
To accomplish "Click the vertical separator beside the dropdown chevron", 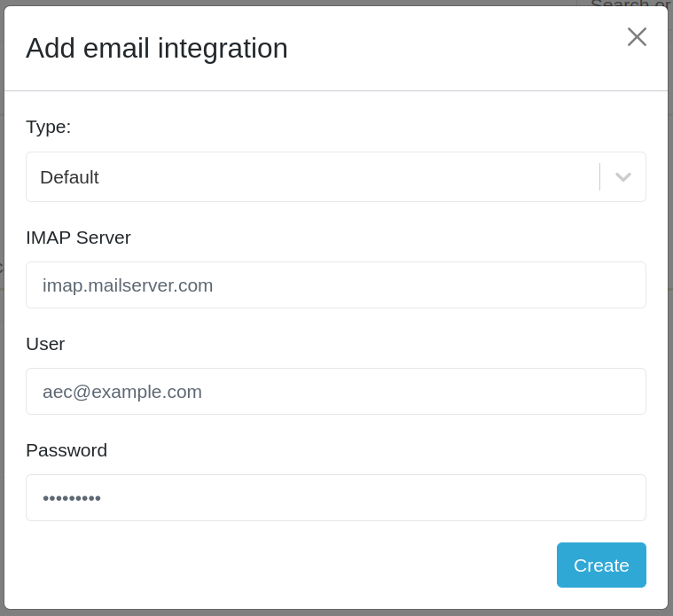I will point(599,177).
